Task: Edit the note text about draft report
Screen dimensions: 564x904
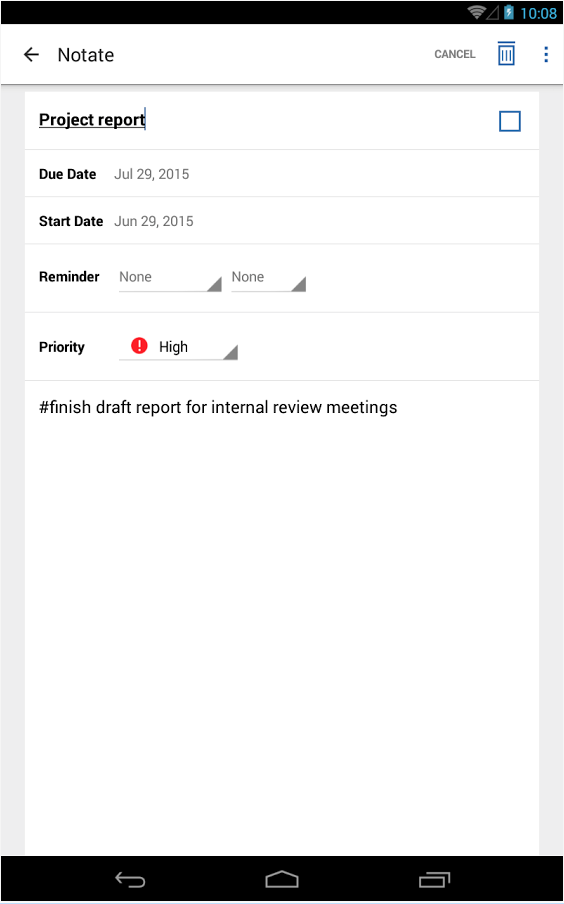Action: coord(218,408)
